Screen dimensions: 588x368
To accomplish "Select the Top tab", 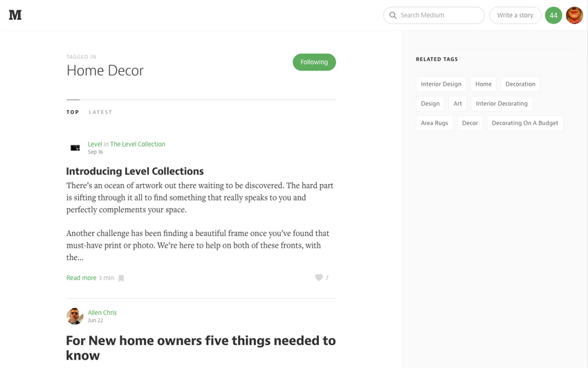I will click(73, 112).
